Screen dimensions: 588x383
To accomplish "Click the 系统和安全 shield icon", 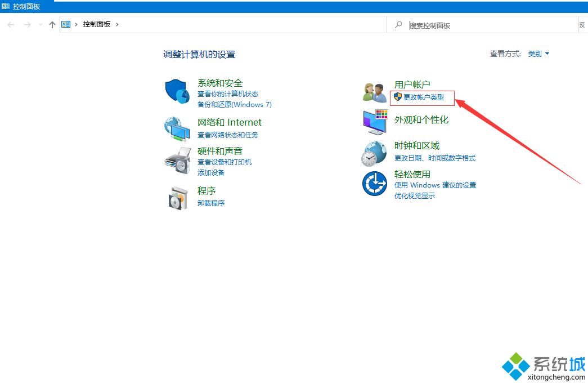I will (177, 91).
